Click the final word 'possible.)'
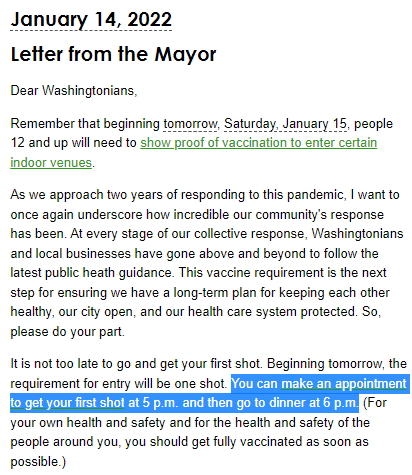 tap(38, 462)
